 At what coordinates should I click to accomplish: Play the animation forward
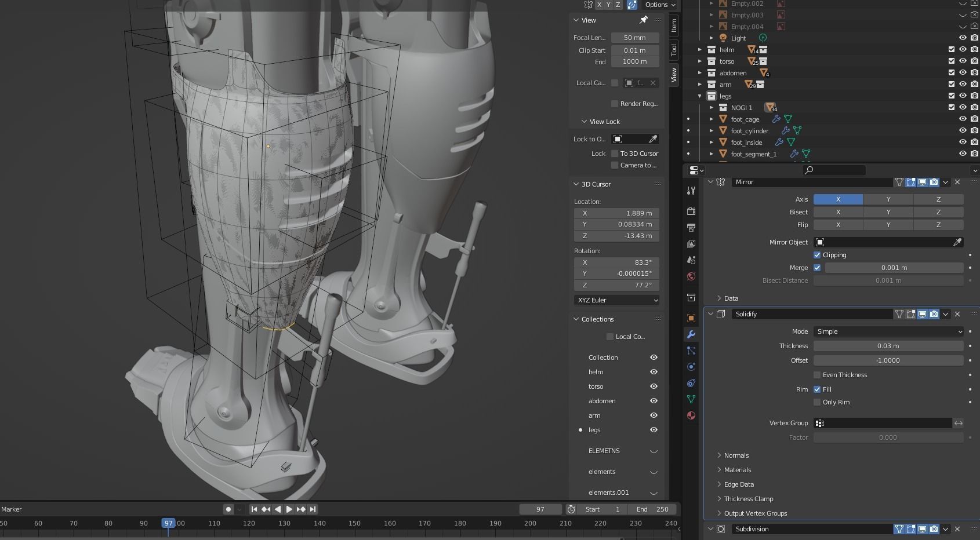point(289,509)
